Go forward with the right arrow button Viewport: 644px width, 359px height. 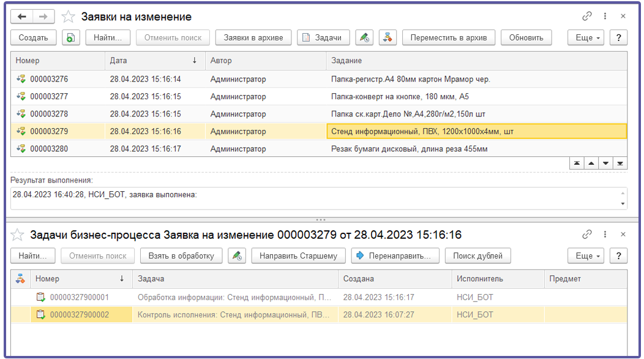[43, 17]
